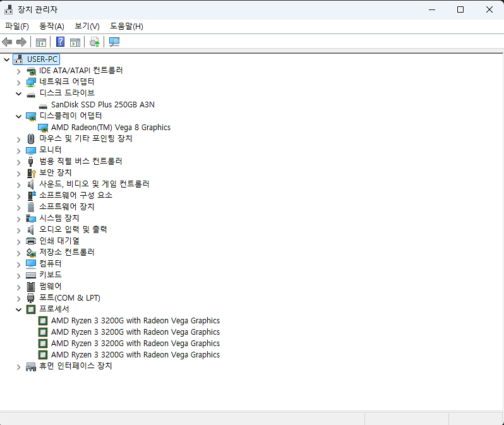504x425 pixels.
Task: Toggle the show/hide console tree icon
Action: click(41, 42)
